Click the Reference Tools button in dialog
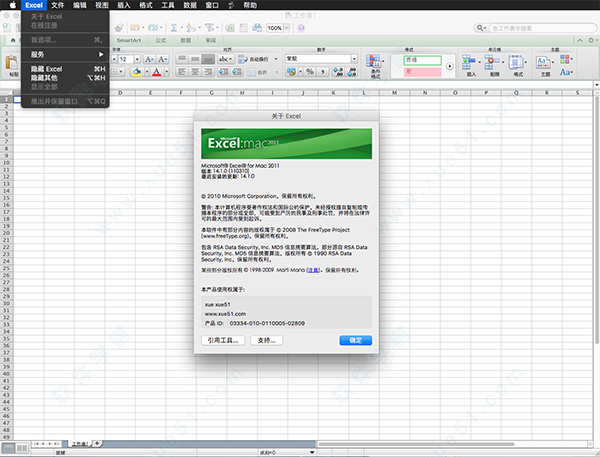The width and height of the screenshot is (600, 457). [x=223, y=340]
